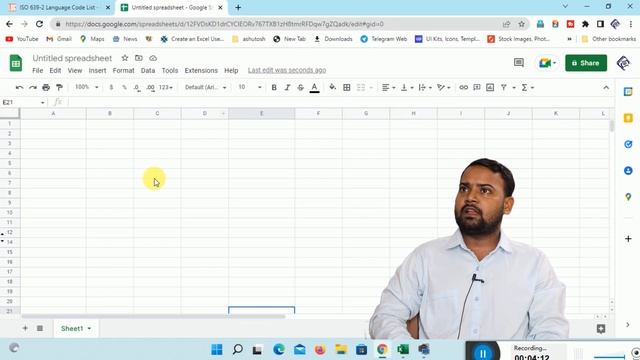Viewport: 640px width, 360px height.
Task: Toggle strikethrough formatting
Action: (300, 87)
